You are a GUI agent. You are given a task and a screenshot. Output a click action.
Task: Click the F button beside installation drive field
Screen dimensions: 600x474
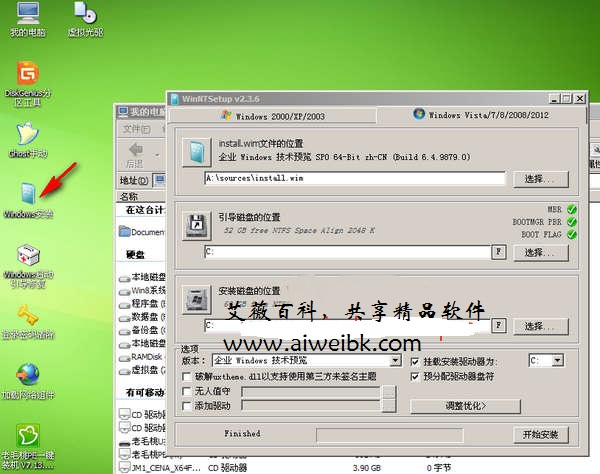click(499, 325)
